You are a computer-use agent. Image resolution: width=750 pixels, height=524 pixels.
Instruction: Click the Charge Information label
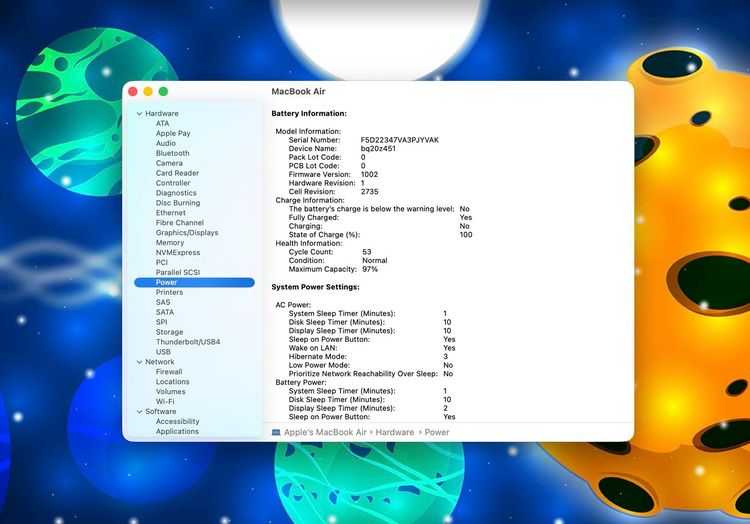tap(309, 200)
